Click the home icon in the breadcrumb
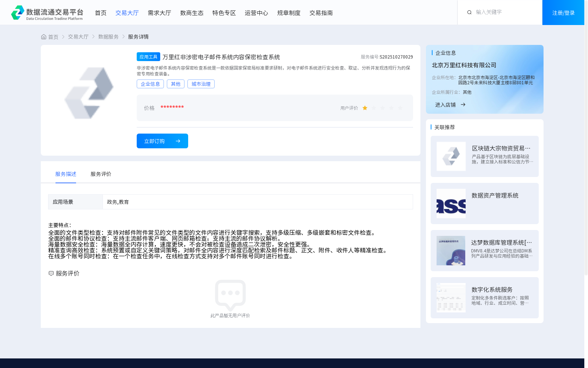The image size is (588, 368). click(x=44, y=37)
